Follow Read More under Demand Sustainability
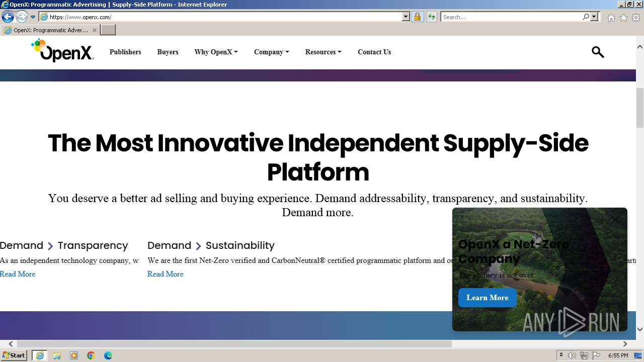The height and width of the screenshot is (362, 644). [x=166, y=274]
